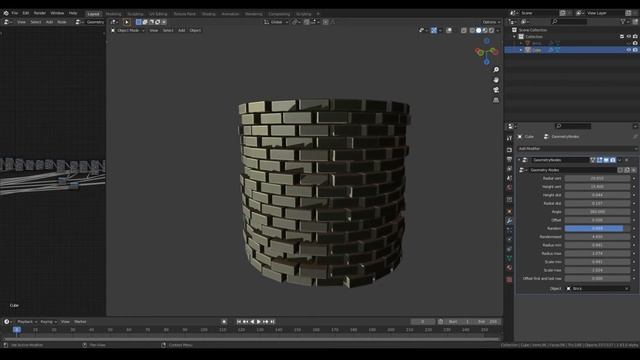Open the Modifier properties wrench tab
640x360 pixels.
click(509, 221)
